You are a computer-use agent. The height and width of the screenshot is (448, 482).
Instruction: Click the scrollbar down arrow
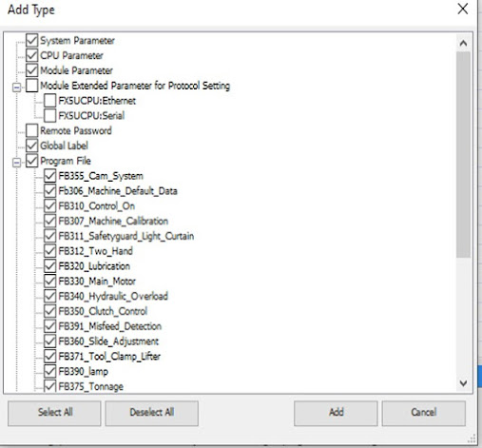click(463, 383)
